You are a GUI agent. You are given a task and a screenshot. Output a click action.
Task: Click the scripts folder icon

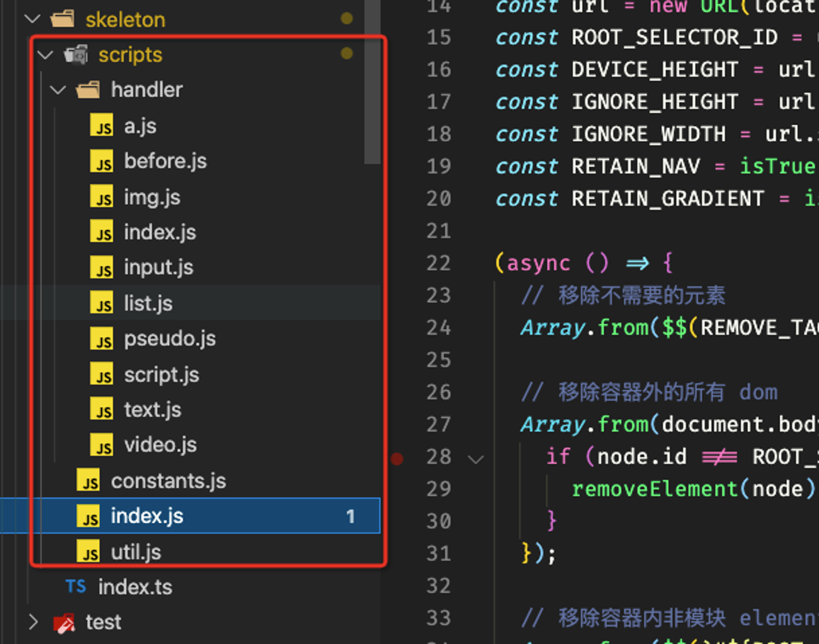(76, 55)
